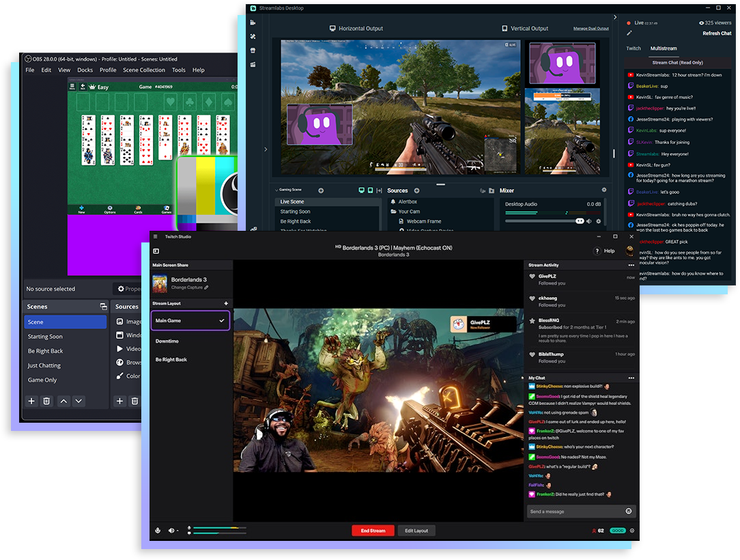The width and height of the screenshot is (740, 560).
Task: Select Main Game stream layout
Action: pos(190,320)
